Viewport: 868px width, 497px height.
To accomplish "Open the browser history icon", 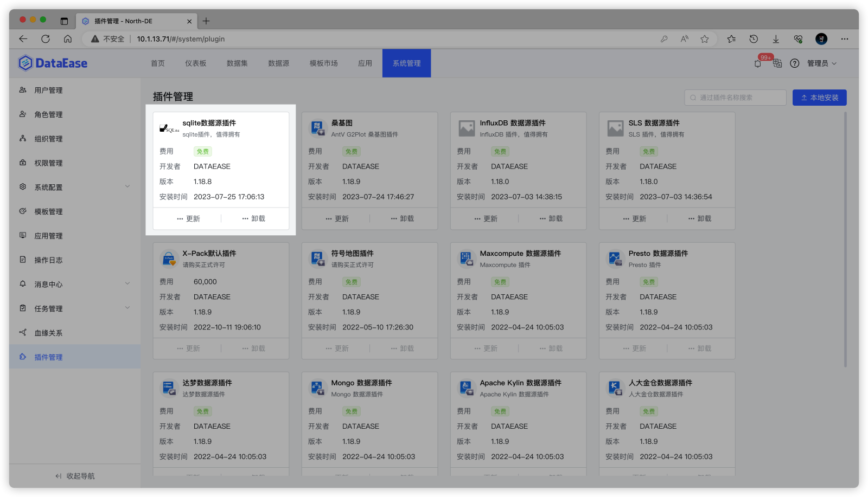I will pos(754,39).
